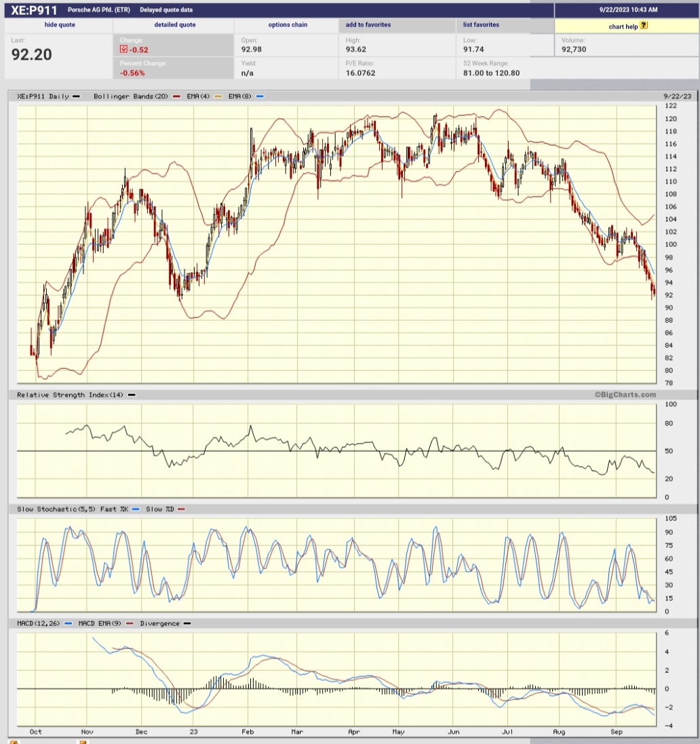The width and height of the screenshot is (700, 744).
Task: Click the XE:P911 ticker symbol header
Action: click(33, 9)
